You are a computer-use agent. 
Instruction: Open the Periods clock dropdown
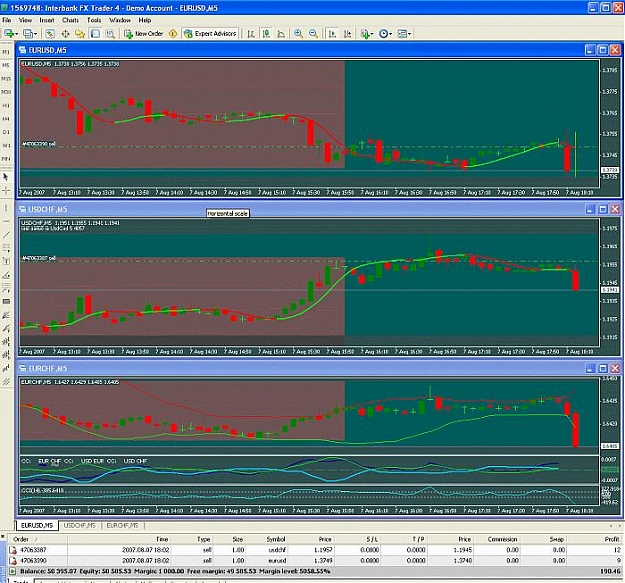point(385,34)
